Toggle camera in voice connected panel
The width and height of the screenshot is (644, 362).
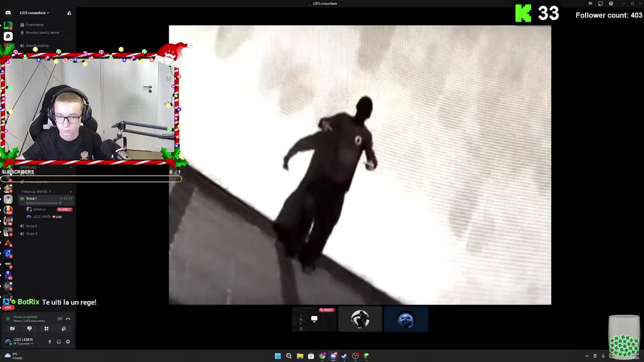[12, 329]
